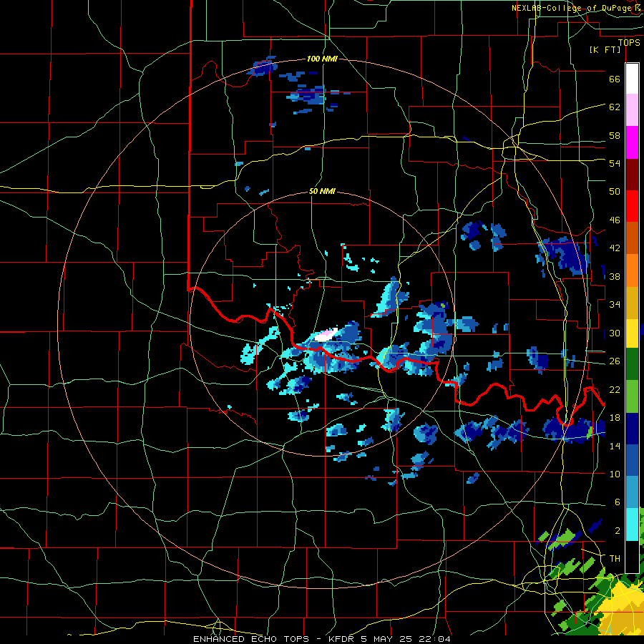The image size is (644, 644).
Task: Click the light green legend swatch near 22
Action: (x=632, y=396)
